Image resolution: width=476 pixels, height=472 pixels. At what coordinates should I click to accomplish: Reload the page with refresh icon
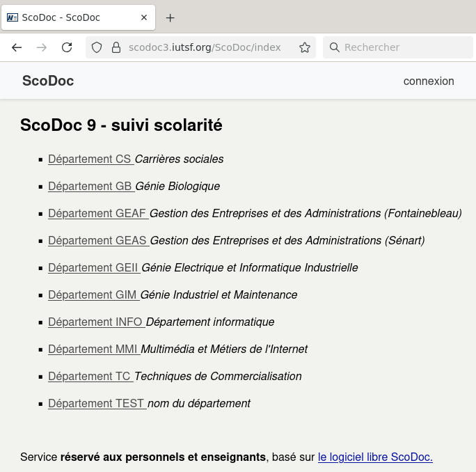(x=67, y=47)
